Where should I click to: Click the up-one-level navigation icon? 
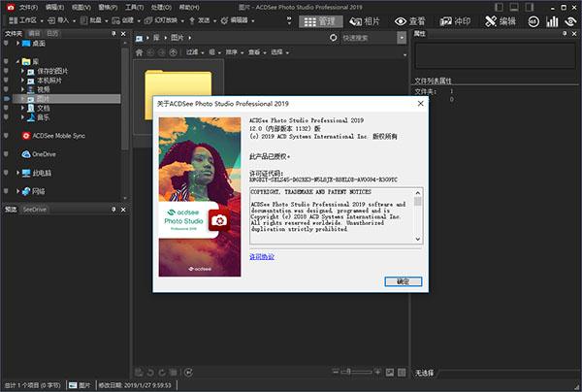coord(174,52)
